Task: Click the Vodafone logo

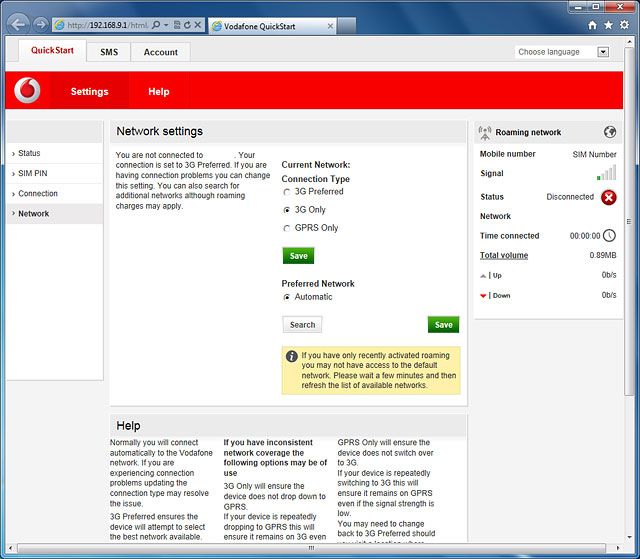Action: 27,90
